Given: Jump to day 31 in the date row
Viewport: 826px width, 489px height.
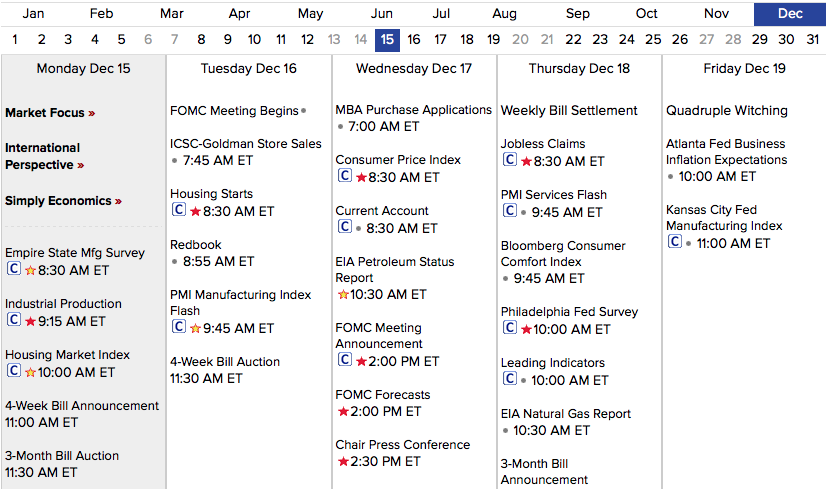Looking at the screenshot, I should tap(812, 40).
